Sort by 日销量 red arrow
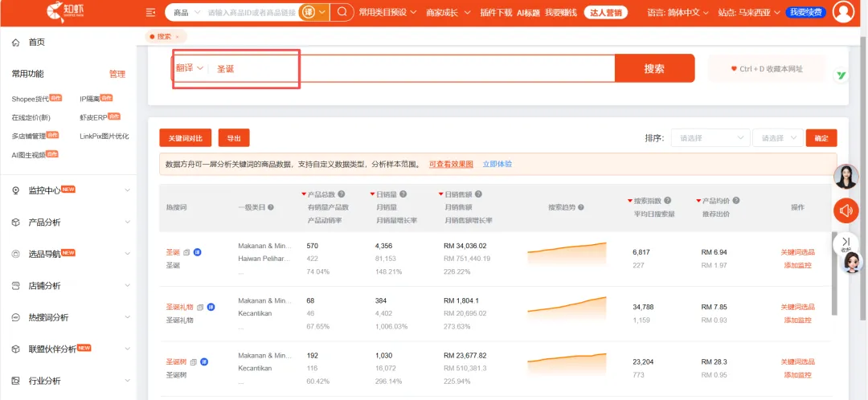The height and width of the screenshot is (400, 868). [x=372, y=194]
